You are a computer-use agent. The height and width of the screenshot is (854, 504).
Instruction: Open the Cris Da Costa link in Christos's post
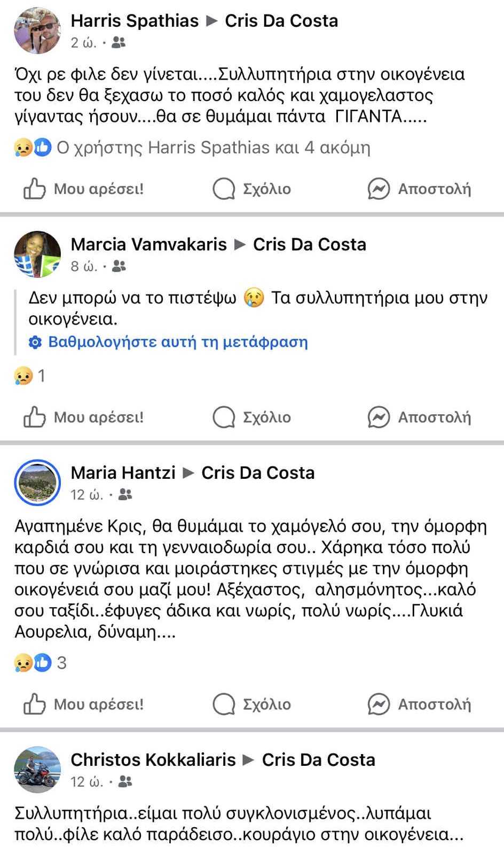[x=318, y=759]
